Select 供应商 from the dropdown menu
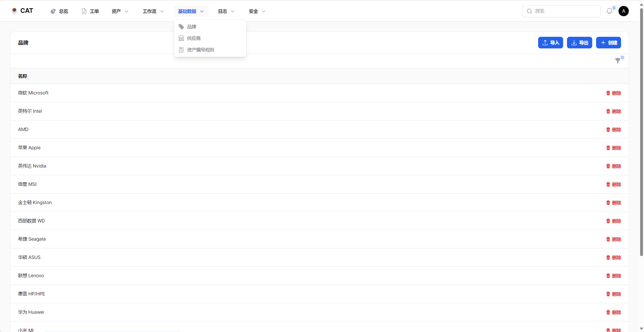The image size is (644, 332). pyautogui.click(x=194, y=38)
